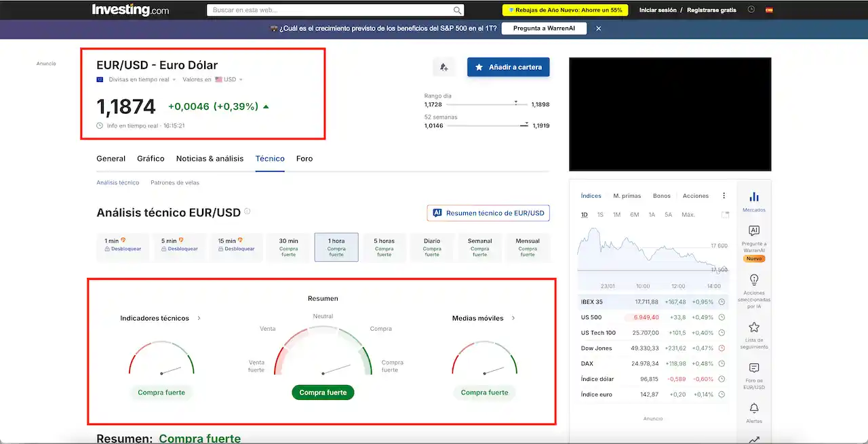
Task: Click clock icon in IBEX 35 row
Action: point(722,302)
